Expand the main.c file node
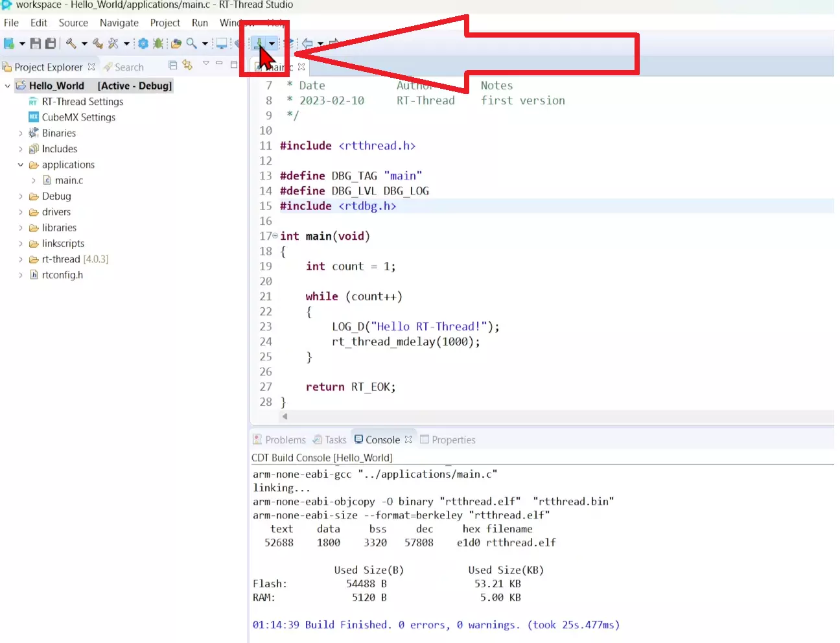Viewport: 840px width, 643px height. (34, 180)
